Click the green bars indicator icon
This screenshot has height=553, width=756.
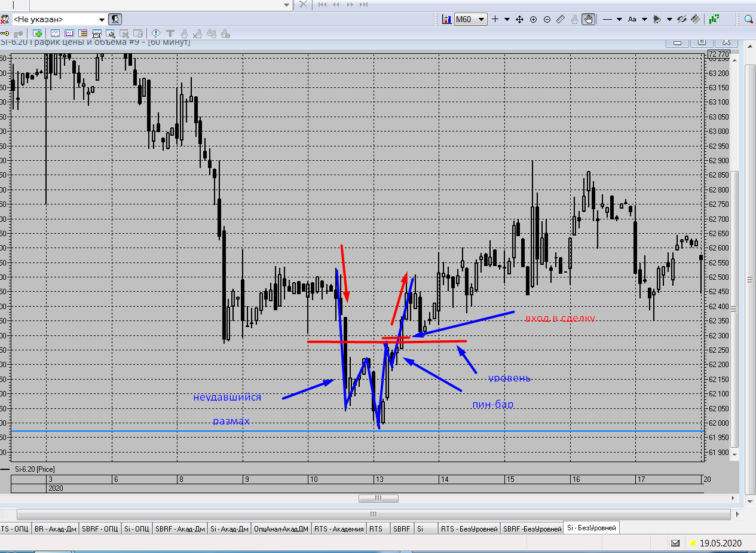click(x=714, y=19)
